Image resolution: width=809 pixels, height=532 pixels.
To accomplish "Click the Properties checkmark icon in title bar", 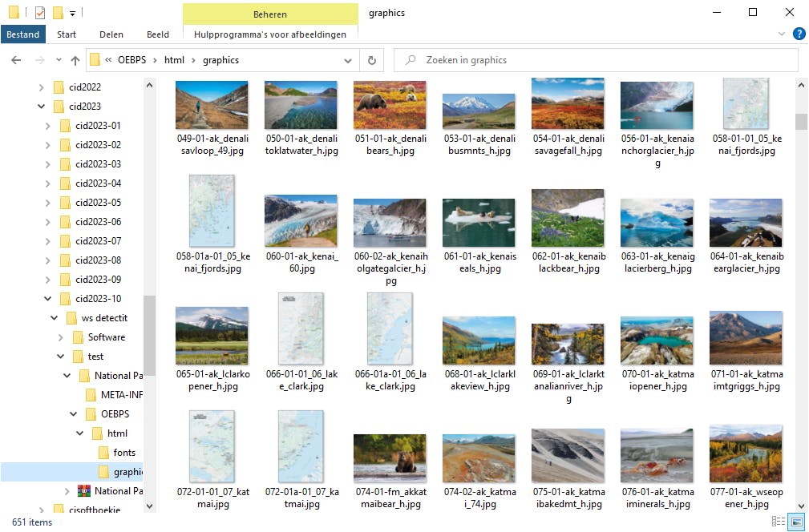I will tap(40, 13).
